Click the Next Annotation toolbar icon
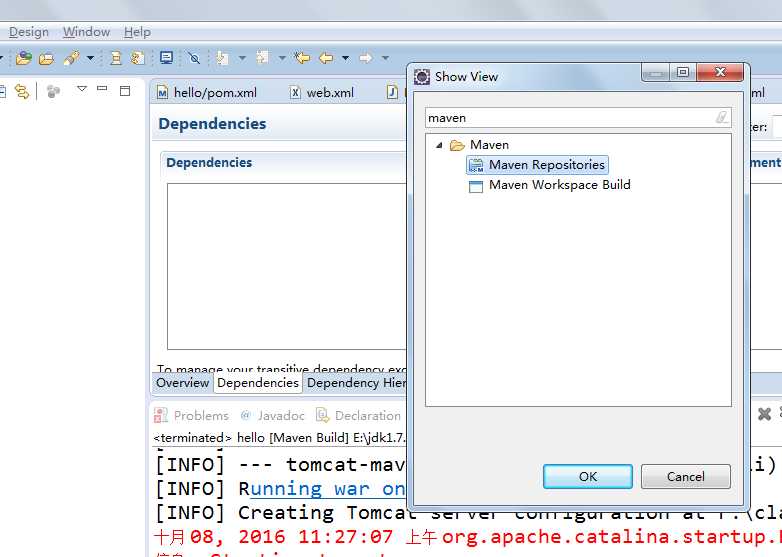 coord(222,58)
